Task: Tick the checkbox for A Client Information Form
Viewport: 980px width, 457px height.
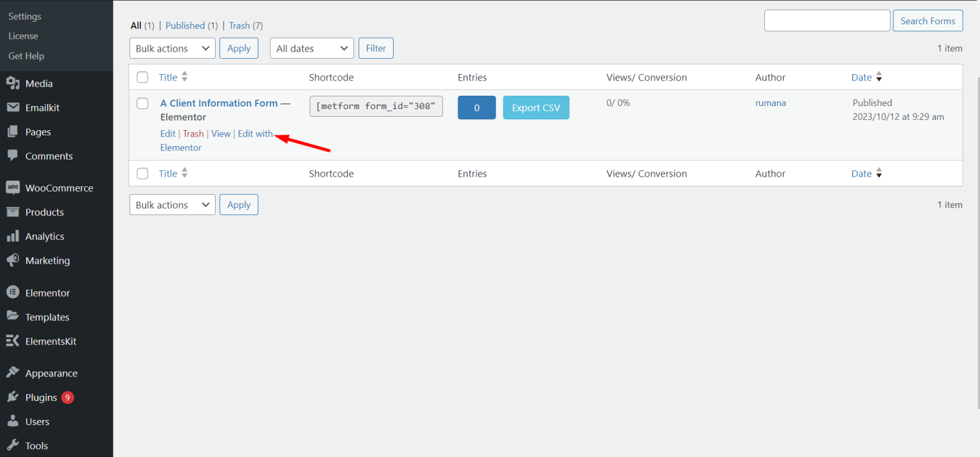Action: point(142,103)
